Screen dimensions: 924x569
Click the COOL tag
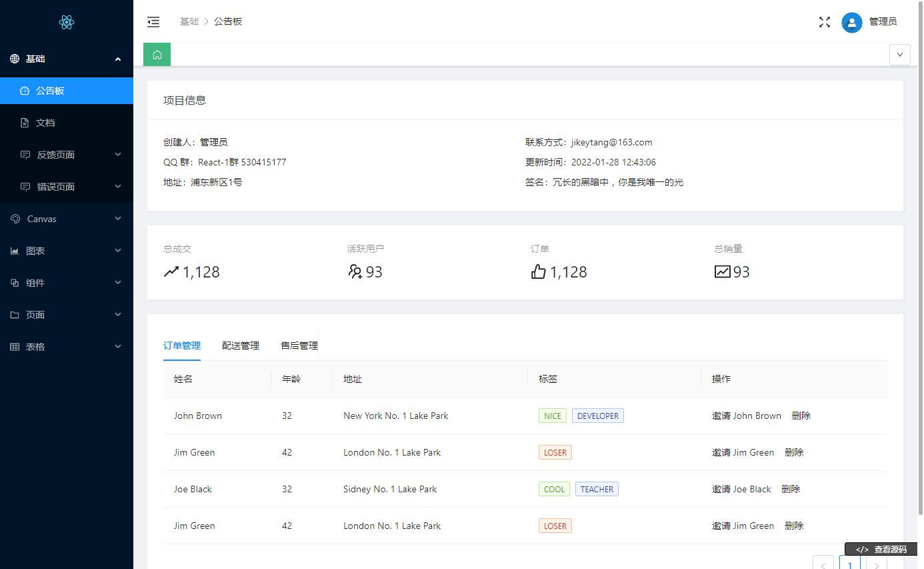click(554, 489)
